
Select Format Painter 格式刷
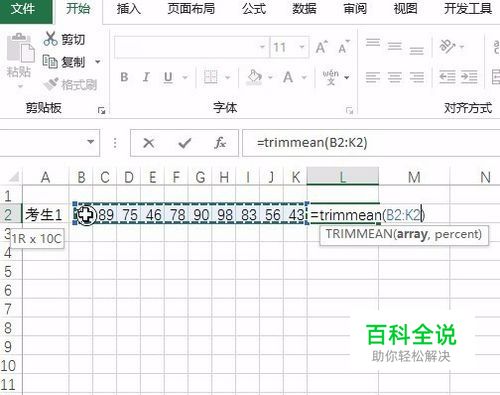pos(70,84)
